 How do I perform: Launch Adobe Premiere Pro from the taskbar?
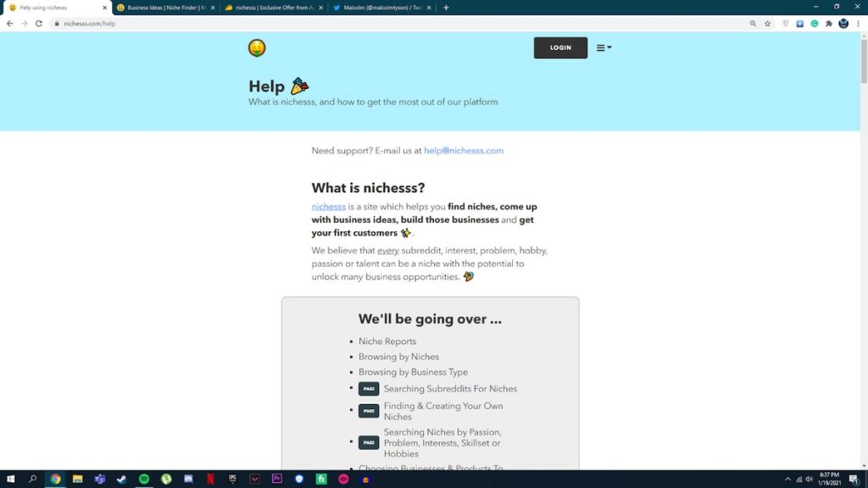[x=277, y=480]
